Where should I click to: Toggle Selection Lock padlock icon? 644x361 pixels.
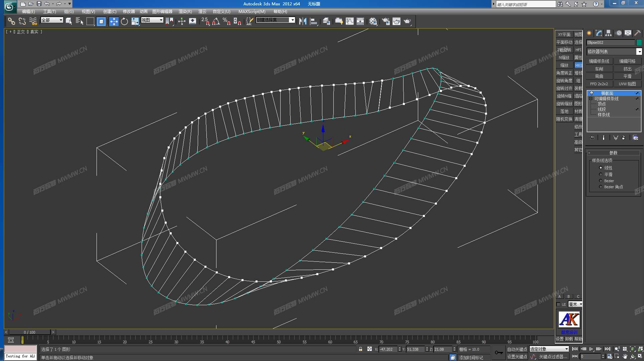[360, 349]
